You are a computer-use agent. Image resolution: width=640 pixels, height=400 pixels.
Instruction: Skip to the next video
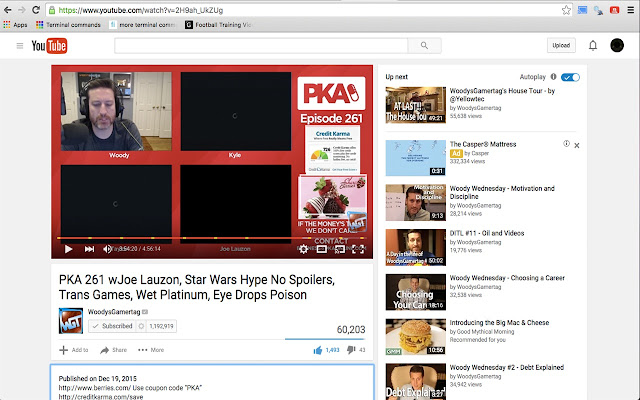pos(89,249)
